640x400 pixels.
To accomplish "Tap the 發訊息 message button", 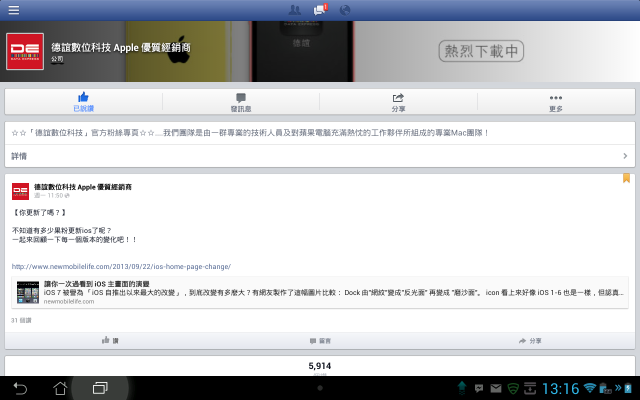I will pos(241,102).
